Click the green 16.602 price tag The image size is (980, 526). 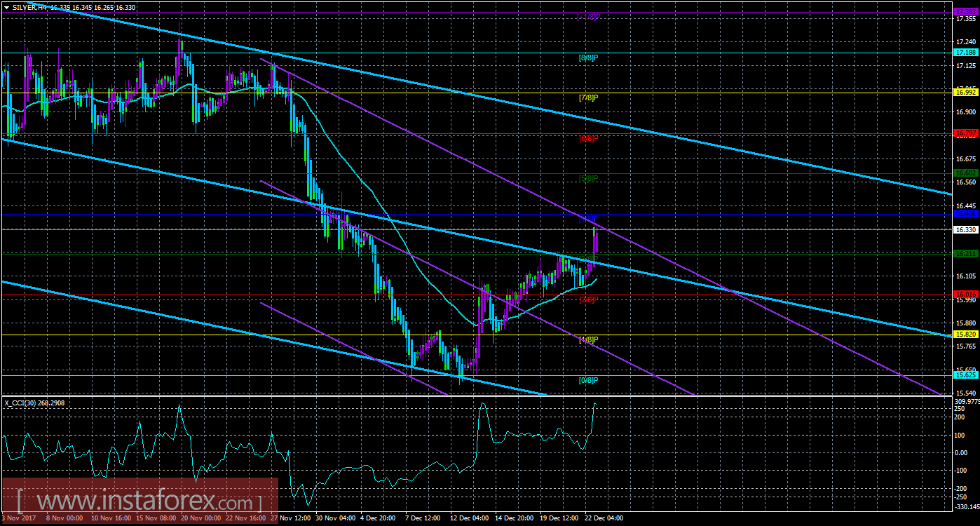coord(965,173)
